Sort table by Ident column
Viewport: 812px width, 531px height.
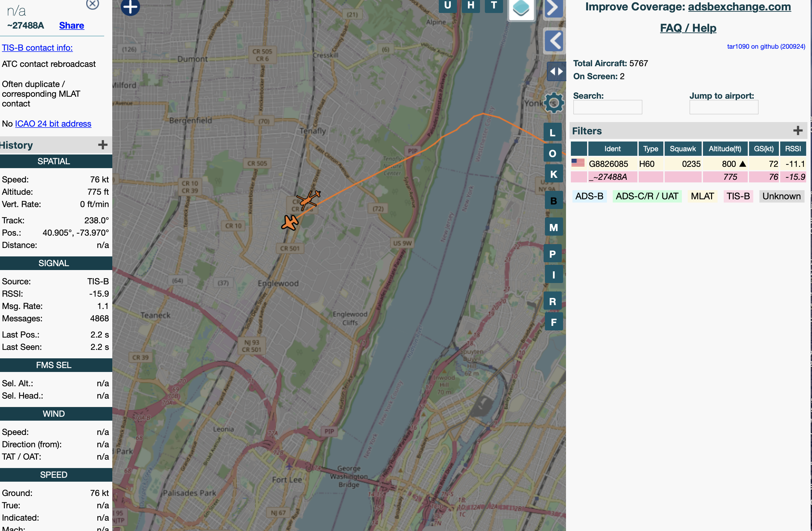pyautogui.click(x=612, y=149)
